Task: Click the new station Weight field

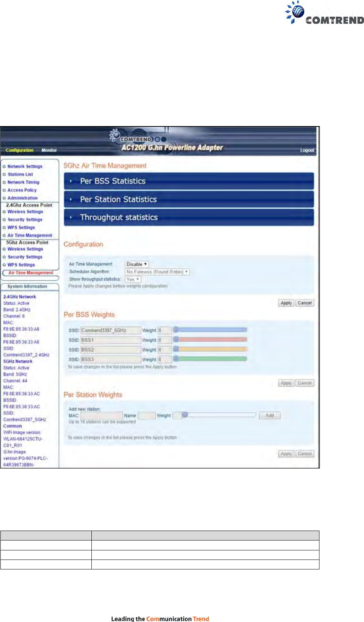Action: tap(177, 416)
